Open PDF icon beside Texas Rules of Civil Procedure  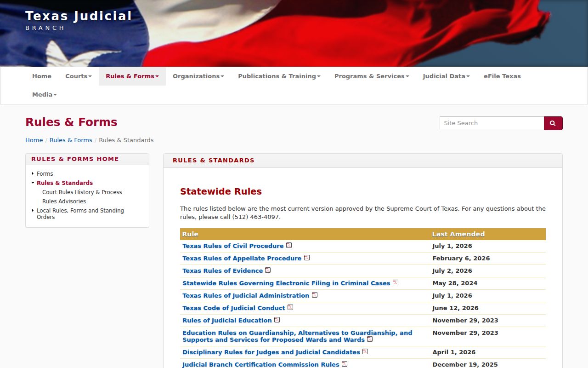pos(289,245)
